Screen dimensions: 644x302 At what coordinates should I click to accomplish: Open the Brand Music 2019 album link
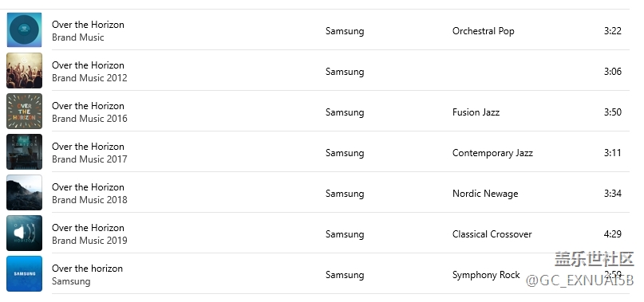click(x=89, y=241)
